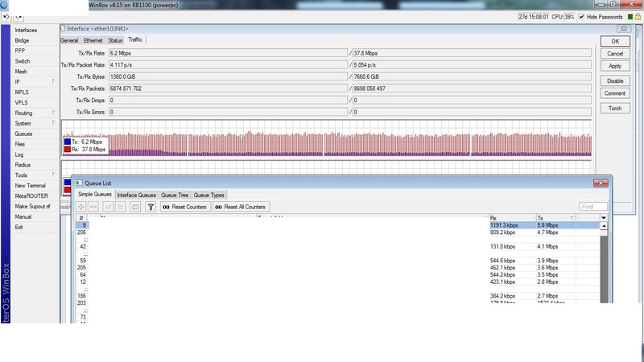644x362 pixels.
Task: Open Radius in the sidebar menu
Action: (x=23, y=165)
